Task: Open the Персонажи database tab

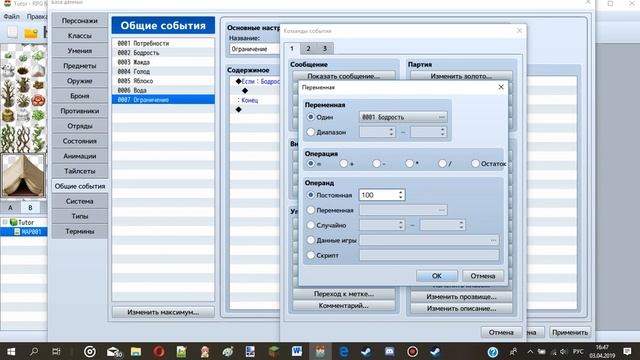Action: click(x=80, y=20)
